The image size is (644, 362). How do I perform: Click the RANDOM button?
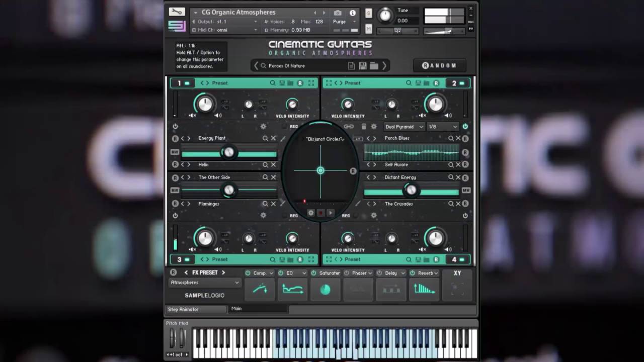440,66
